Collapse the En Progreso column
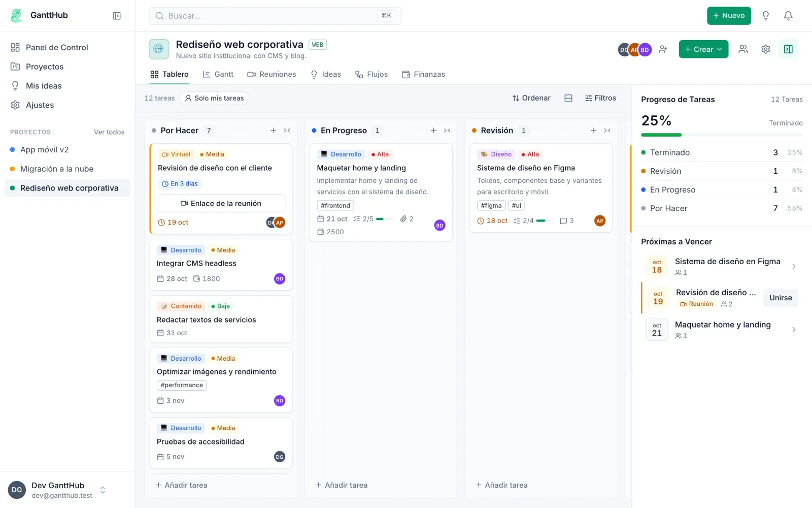This screenshot has height=508, width=812. 447,131
